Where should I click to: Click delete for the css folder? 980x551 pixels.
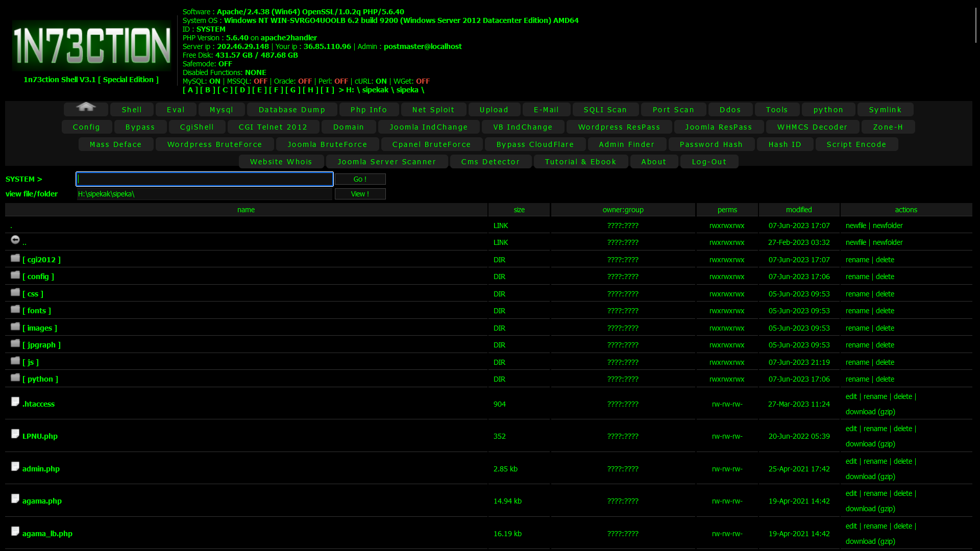(885, 294)
